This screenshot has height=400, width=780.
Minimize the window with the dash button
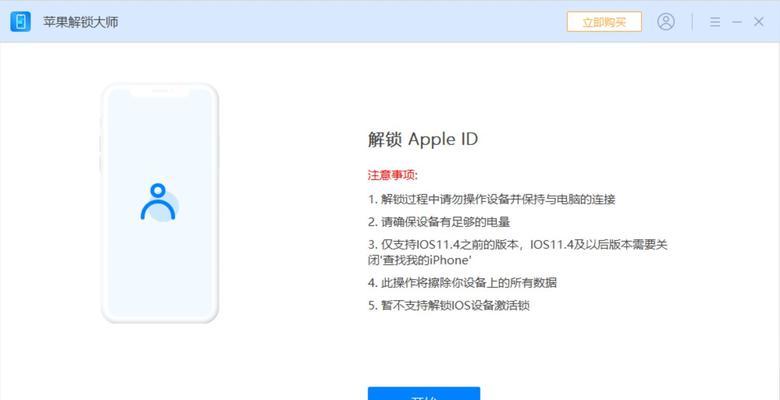click(x=737, y=22)
